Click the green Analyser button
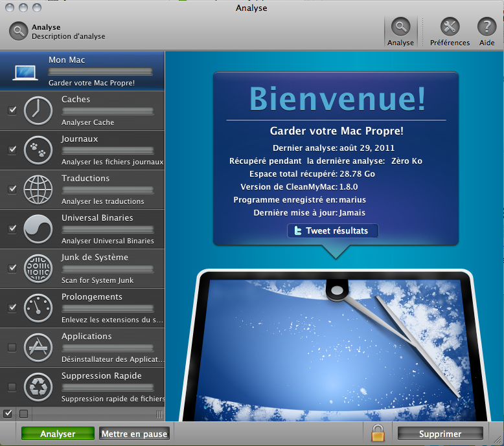This screenshot has height=446, width=504. coord(58,434)
